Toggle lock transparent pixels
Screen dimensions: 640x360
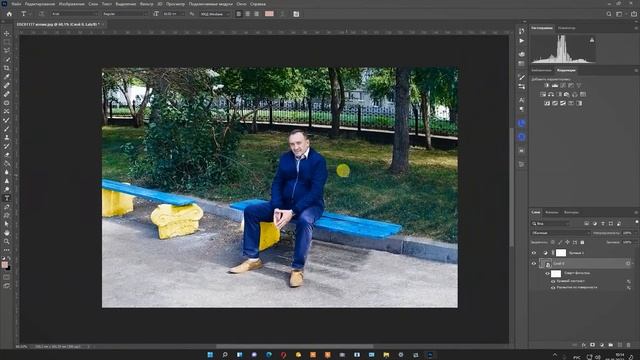(x=552, y=242)
